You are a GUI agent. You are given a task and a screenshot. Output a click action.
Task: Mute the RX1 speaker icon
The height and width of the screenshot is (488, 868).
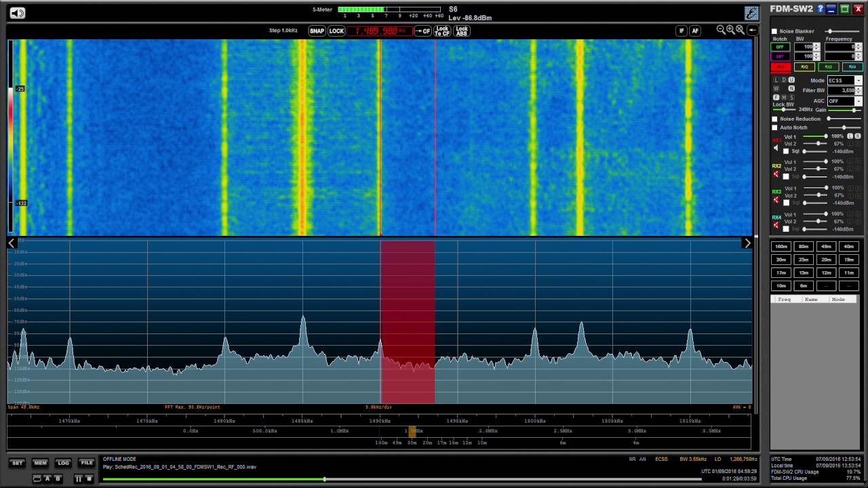776,148
